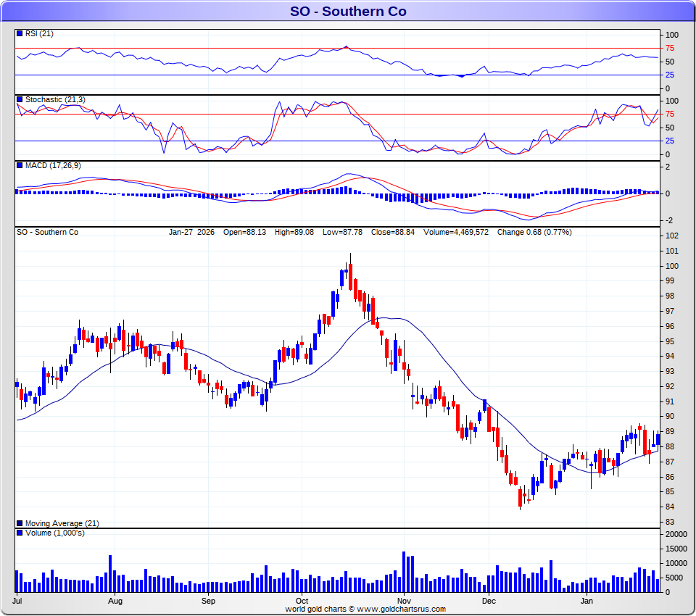The height and width of the screenshot is (616, 696).
Task: Click the MACD (17,26,9) legend square
Action: click(x=20, y=166)
